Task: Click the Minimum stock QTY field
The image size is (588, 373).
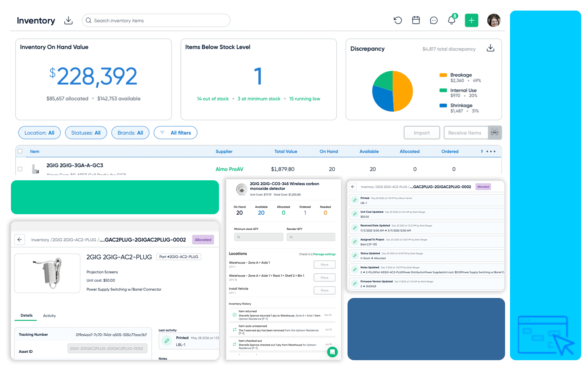Action: click(x=259, y=237)
